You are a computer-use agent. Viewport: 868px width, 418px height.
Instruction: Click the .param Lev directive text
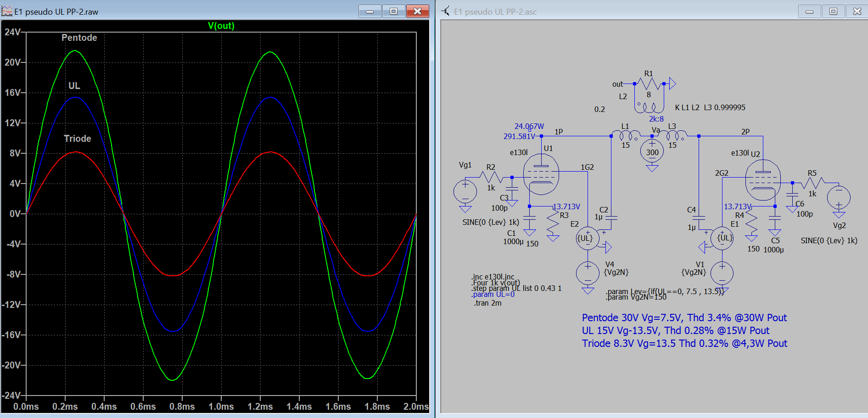point(665,291)
